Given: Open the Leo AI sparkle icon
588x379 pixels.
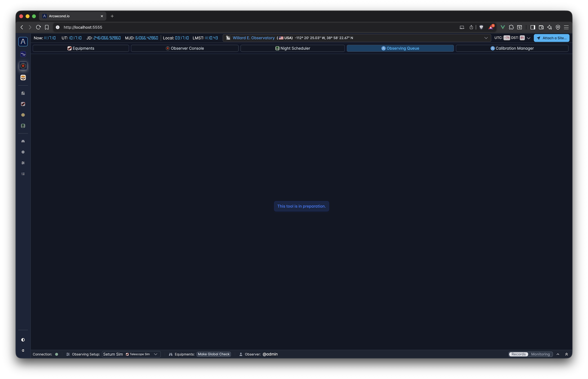Looking at the screenshot, I should 550,27.
